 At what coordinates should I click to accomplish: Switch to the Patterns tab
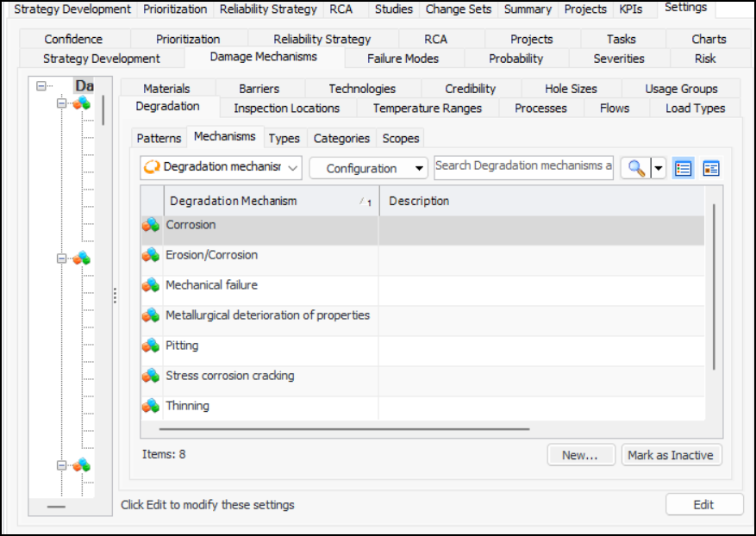159,139
